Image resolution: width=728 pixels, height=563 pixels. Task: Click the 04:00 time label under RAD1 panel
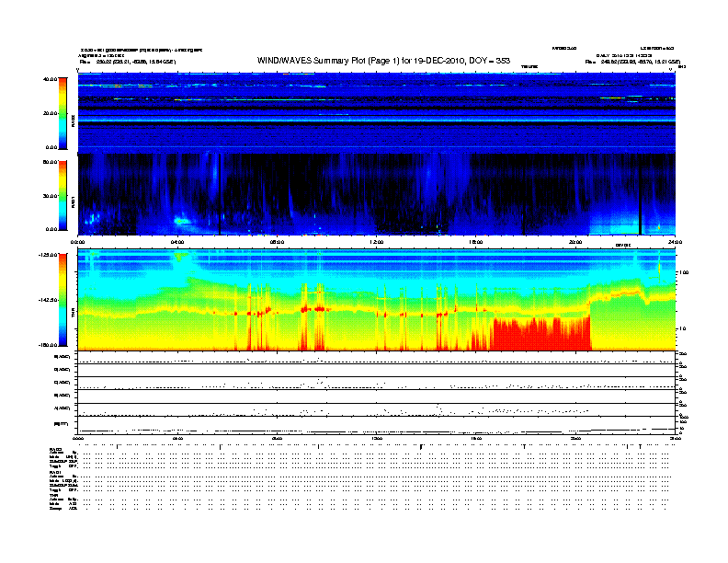tap(177, 242)
